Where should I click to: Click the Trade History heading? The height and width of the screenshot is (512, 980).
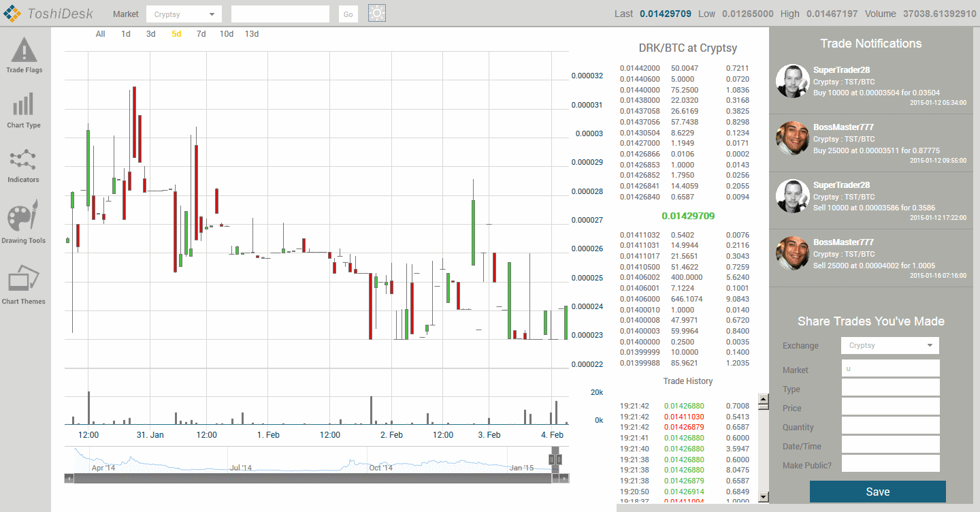click(x=688, y=381)
